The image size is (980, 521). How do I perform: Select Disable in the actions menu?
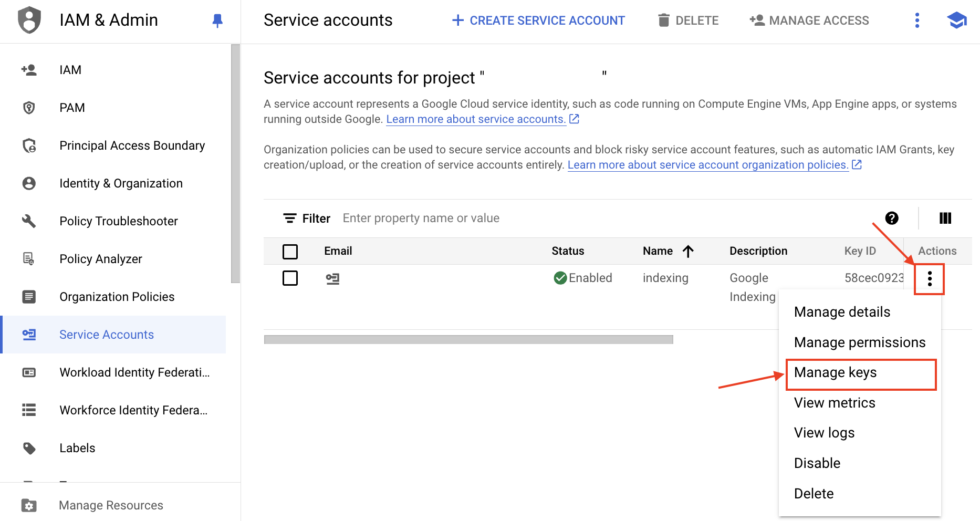pos(817,463)
